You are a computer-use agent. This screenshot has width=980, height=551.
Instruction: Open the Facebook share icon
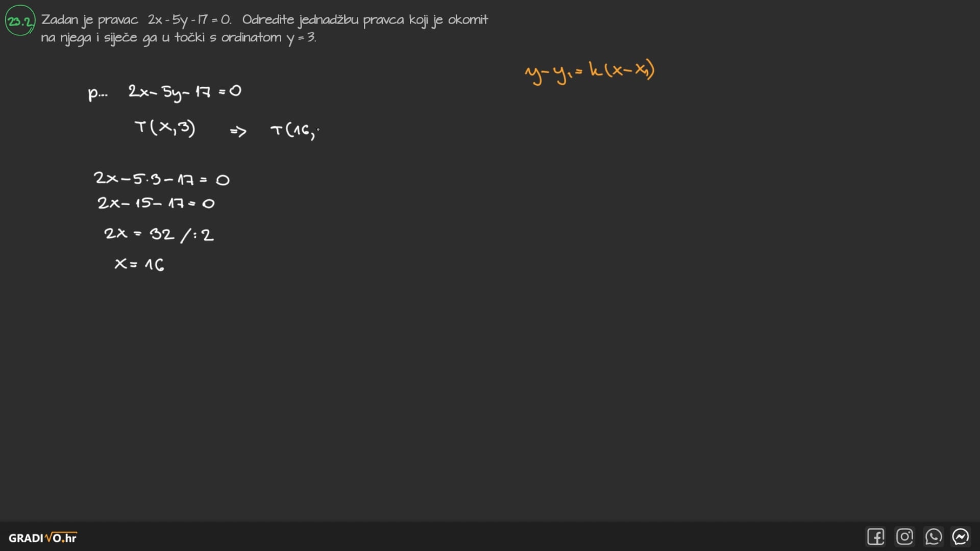875,537
